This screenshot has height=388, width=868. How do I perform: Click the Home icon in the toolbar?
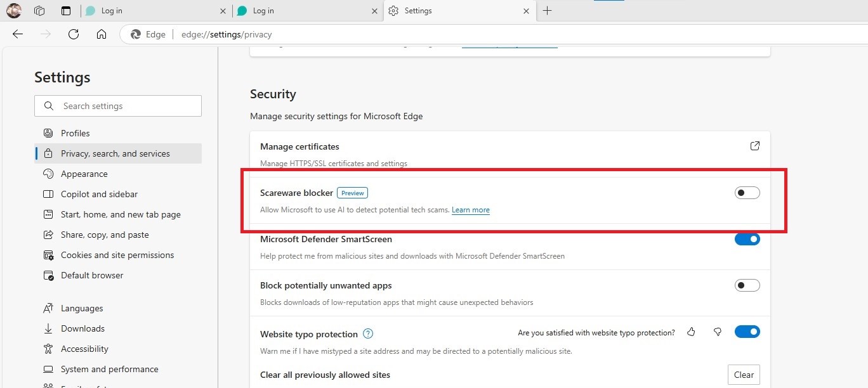(x=101, y=34)
